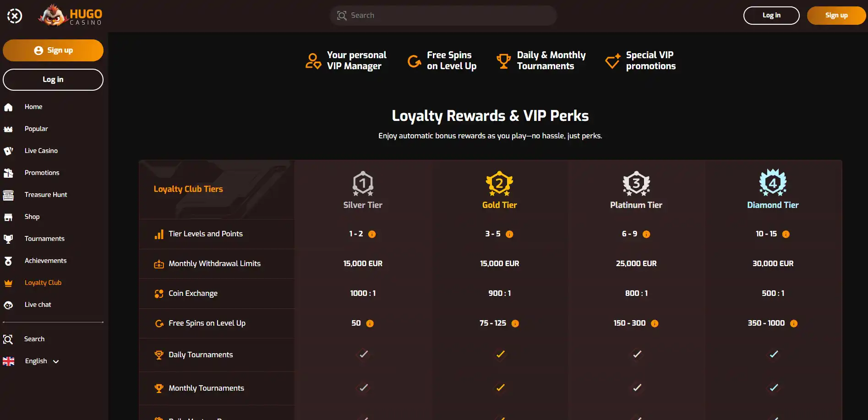Click the orange Sign up button
The width and height of the screenshot is (868, 420).
836,15
